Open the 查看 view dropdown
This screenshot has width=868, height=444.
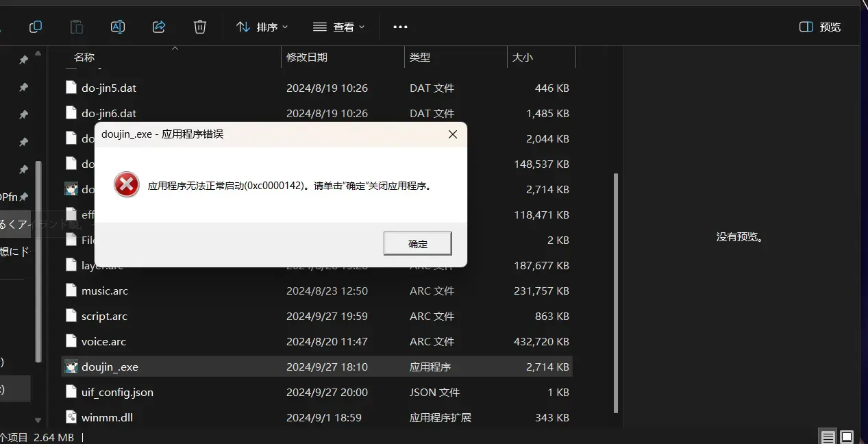[x=338, y=27]
